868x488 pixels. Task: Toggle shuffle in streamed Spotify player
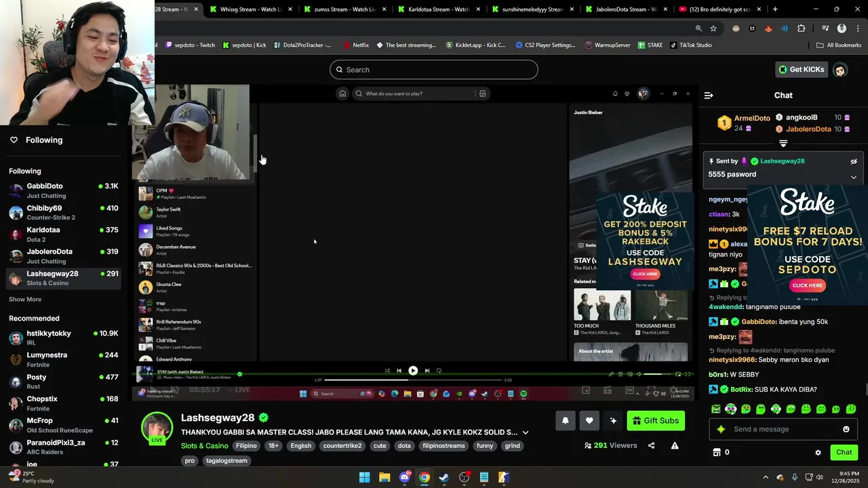(x=387, y=371)
